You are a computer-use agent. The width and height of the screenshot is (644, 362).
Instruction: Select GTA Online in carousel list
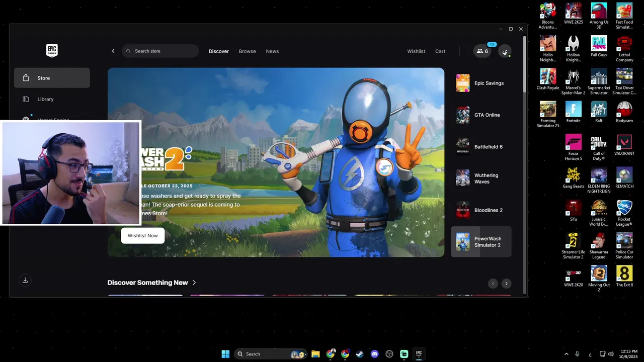point(481,115)
